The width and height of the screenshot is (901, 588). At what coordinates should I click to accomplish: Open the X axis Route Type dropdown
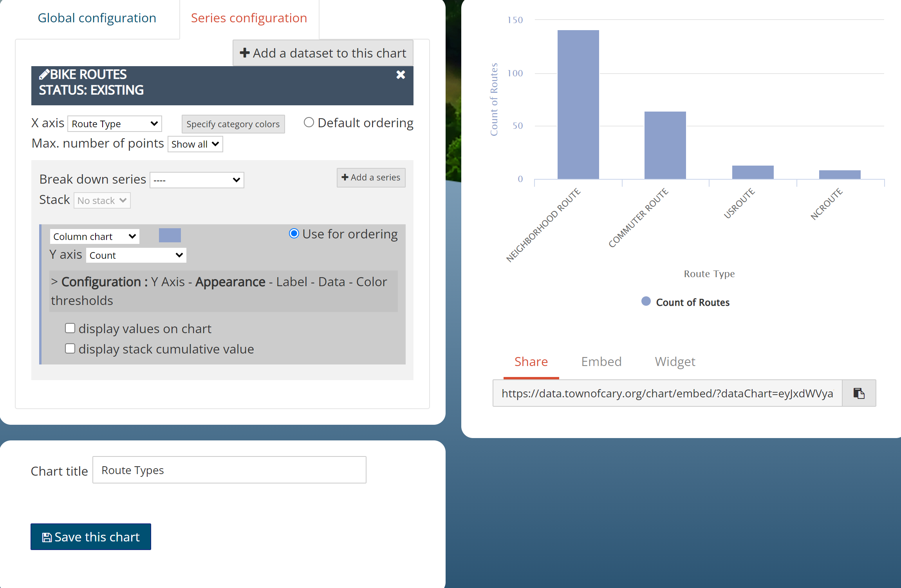tap(115, 124)
